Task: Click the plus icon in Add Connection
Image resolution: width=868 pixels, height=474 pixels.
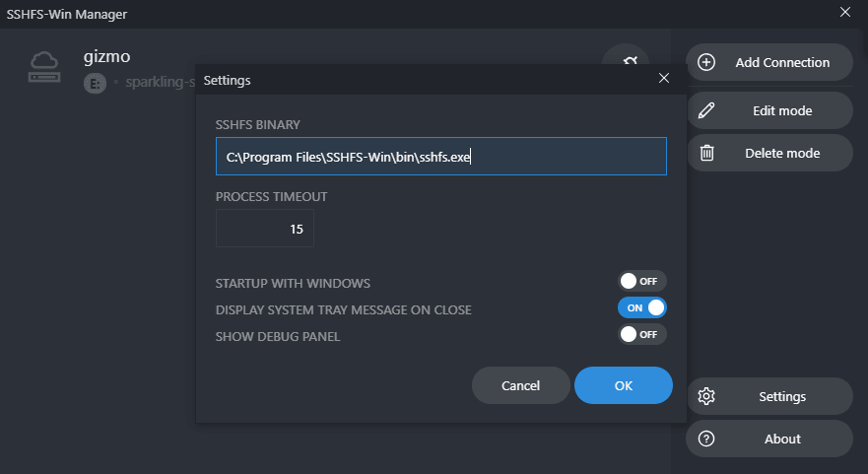Action: [705, 62]
